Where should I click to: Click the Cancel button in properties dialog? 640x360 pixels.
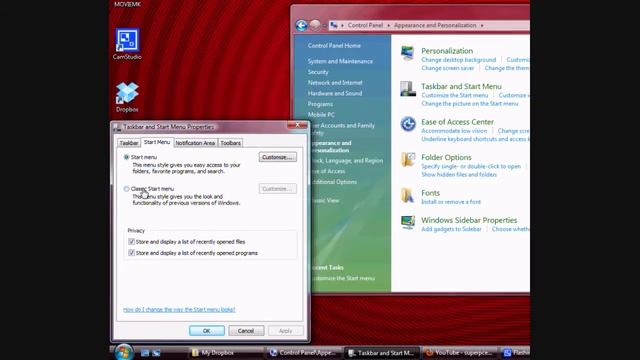click(x=246, y=331)
